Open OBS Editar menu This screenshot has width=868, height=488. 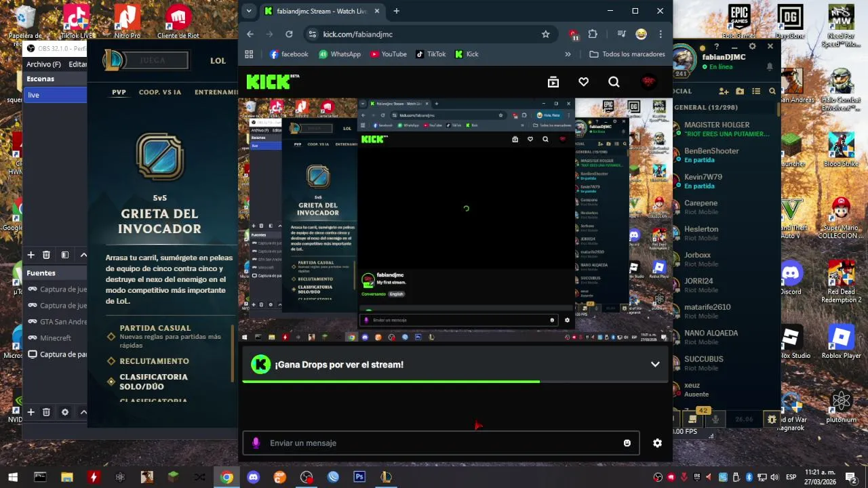pos(77,64)
